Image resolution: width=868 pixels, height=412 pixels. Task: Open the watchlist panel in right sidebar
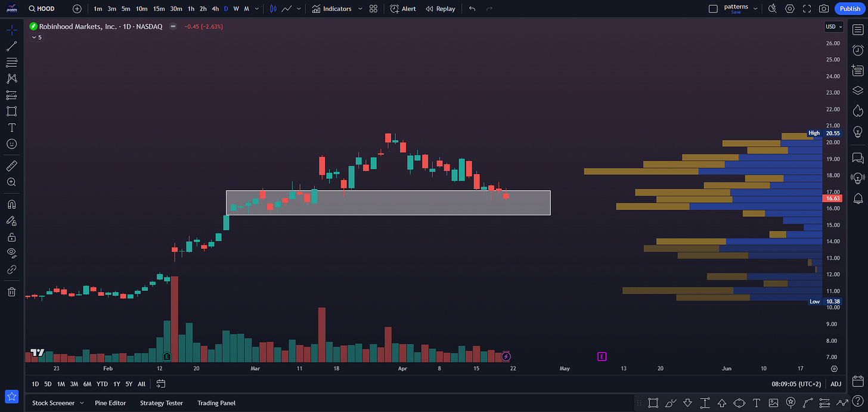pyautogui.click(x=858, y=30)
